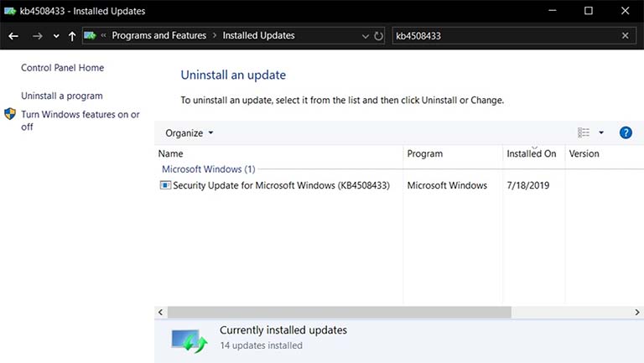The image size is (644, 363).
Task: Open the Organize menu
Action: pos(190,133)
